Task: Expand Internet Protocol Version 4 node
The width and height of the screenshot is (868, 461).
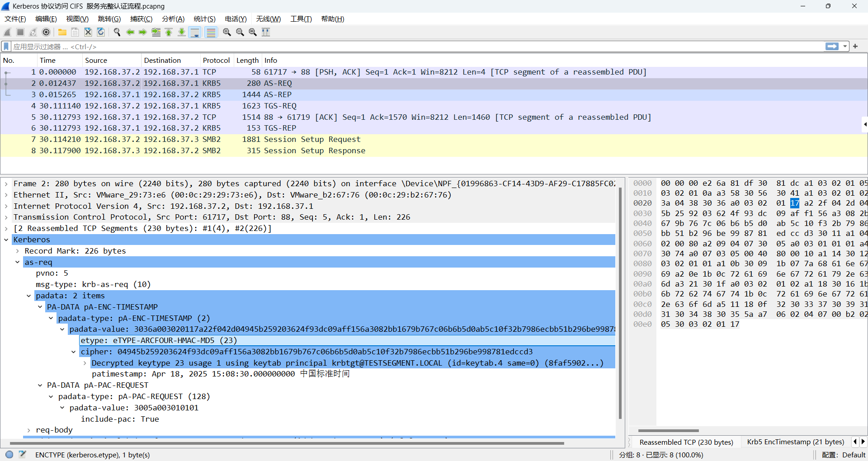Action: (6, 207)
